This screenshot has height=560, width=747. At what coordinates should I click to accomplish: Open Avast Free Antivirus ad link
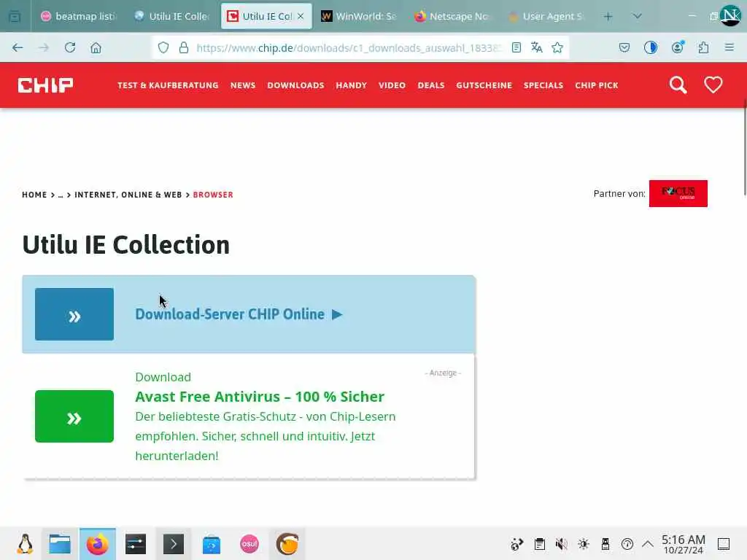[260, 397]
